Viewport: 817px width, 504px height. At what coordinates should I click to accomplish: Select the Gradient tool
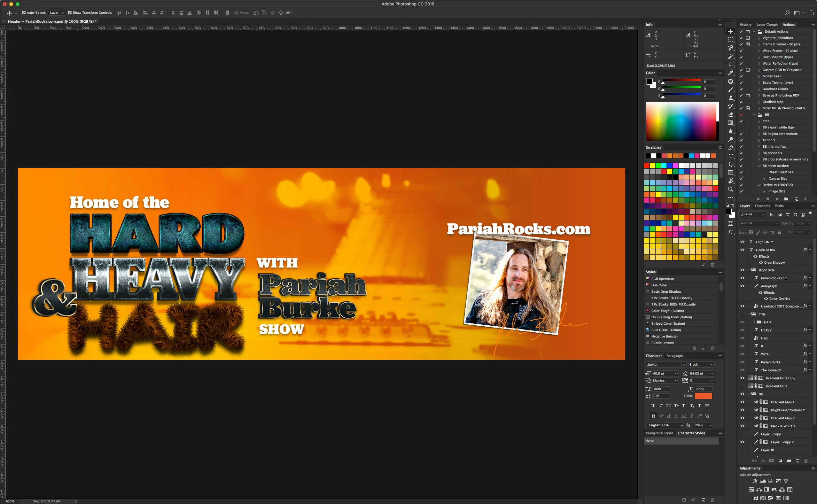730,123
